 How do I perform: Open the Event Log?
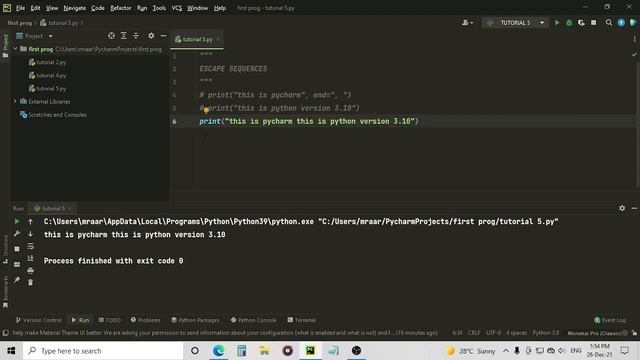[x=610, y=320]
